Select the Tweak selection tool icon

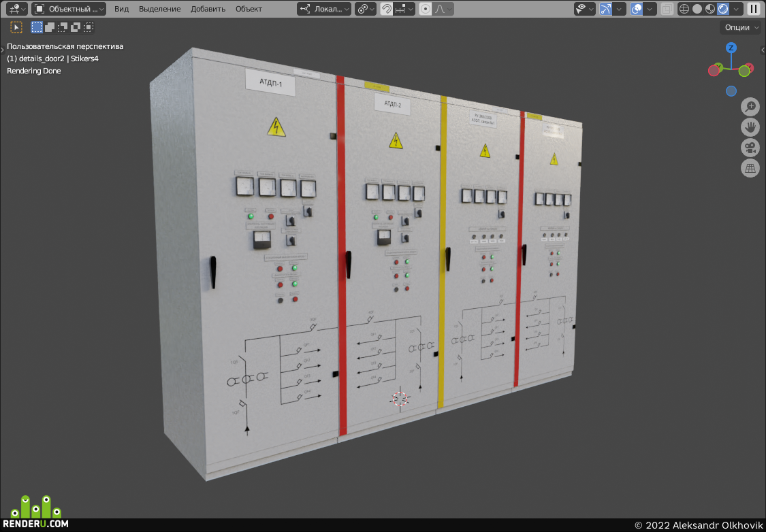(x=16, y=27)
